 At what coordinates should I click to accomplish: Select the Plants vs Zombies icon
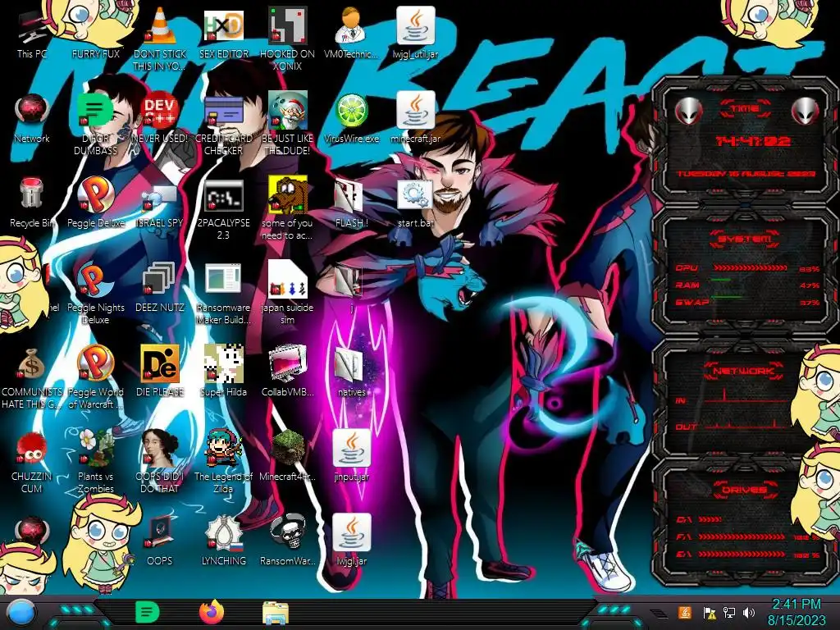[x=95, y=449]
